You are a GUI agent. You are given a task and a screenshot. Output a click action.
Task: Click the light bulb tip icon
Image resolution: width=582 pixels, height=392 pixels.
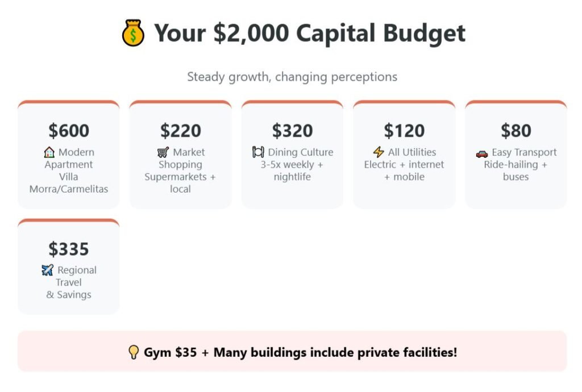pos(134,352)
